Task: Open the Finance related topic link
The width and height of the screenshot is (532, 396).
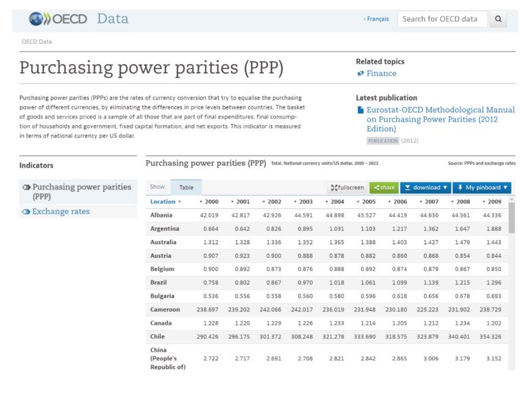Action: 381,74
